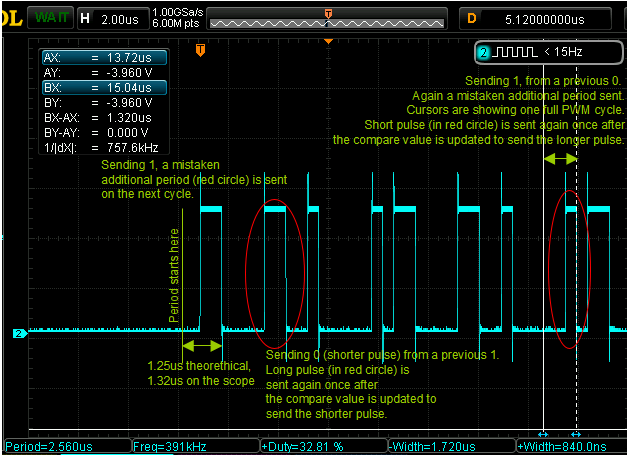Select the AY cursor value row
Screen dimensions: 631x458
tap(103, 73)
